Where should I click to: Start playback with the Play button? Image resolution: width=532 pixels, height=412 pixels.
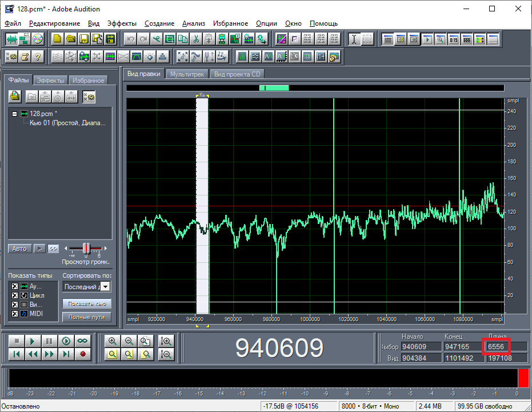tap(33, 341)
